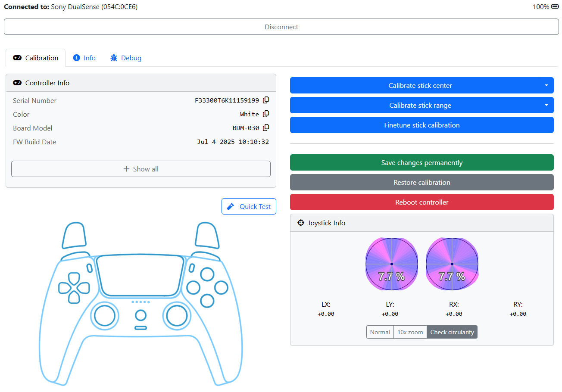Select 10x zoom joystick view
Viewport: 562px width, 392px height.
click(x=410, y=332)
